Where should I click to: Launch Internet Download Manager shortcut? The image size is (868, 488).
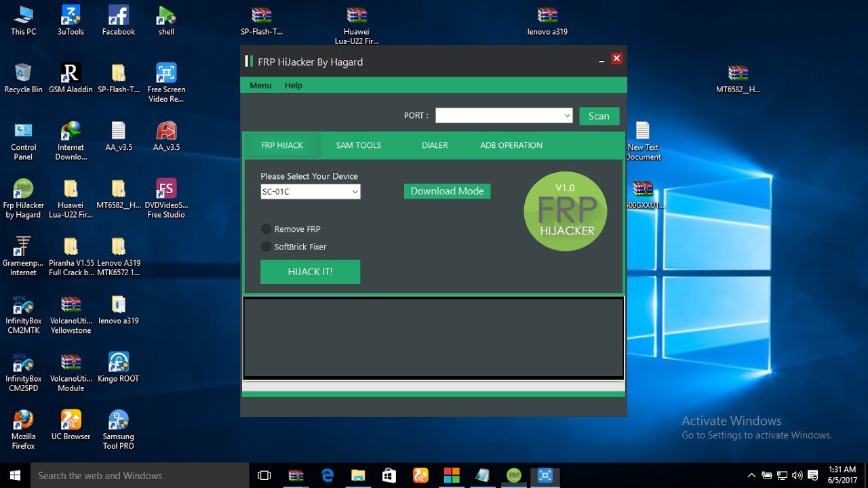click(x=71, y=141)
